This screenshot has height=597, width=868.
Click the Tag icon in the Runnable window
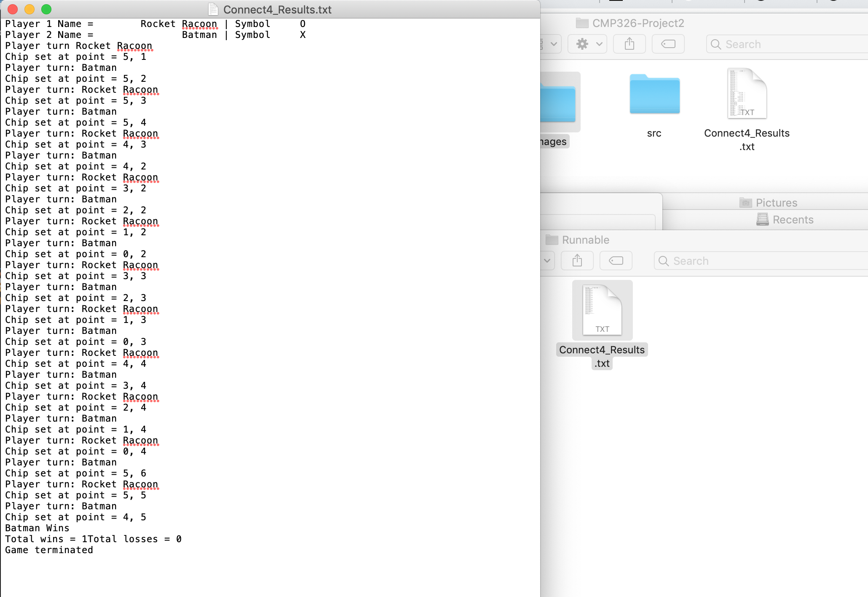[x=616, y=260]
